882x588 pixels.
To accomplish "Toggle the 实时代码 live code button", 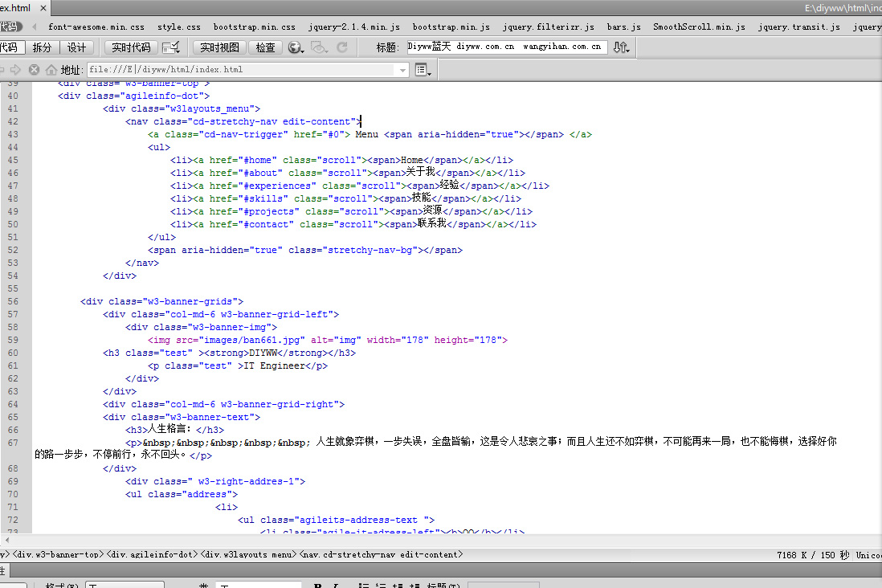I will coord(131,48).
